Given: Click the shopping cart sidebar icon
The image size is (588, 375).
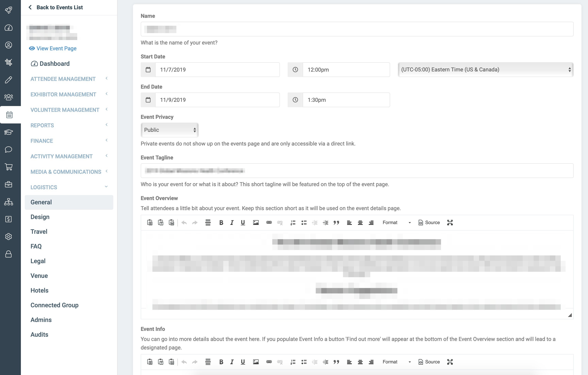Looking at the screenshot, I should coord(9,167).
